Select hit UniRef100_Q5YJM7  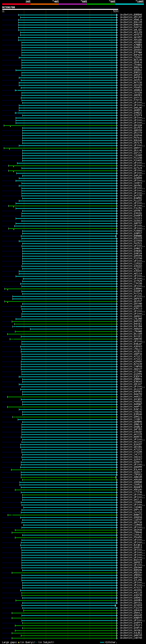coord(131,17)
